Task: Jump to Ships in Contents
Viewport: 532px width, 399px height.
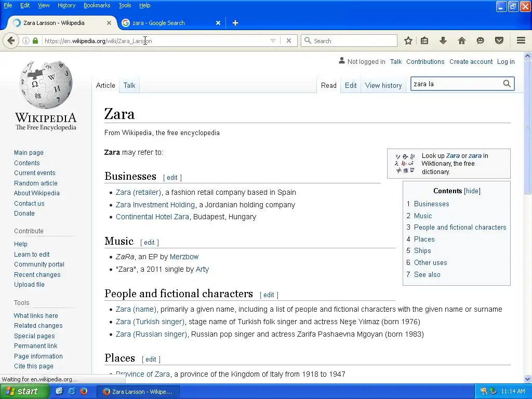Action: tap(422, 251)
